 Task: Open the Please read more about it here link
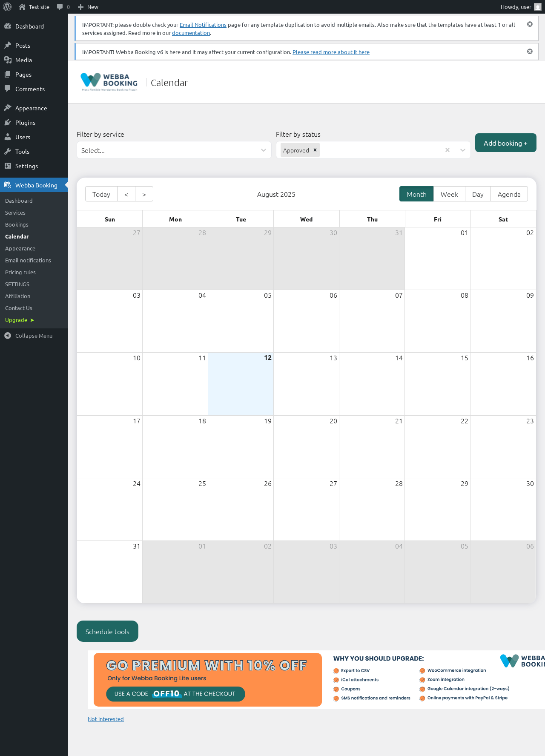click(331, 52)
